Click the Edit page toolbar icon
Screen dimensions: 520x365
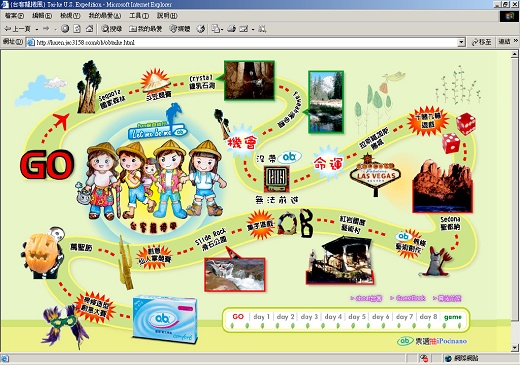(x=244, y=29)
